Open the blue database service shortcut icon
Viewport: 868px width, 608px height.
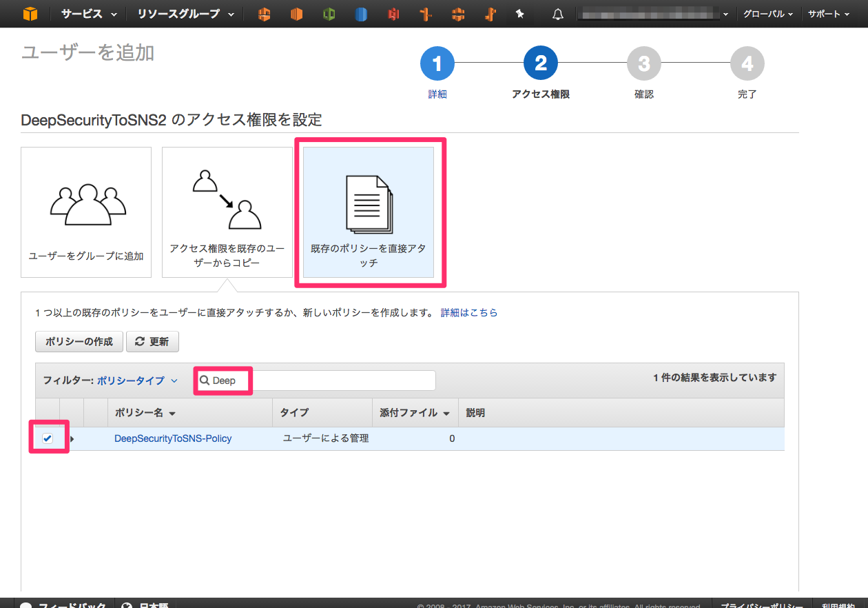coord(361,13)
